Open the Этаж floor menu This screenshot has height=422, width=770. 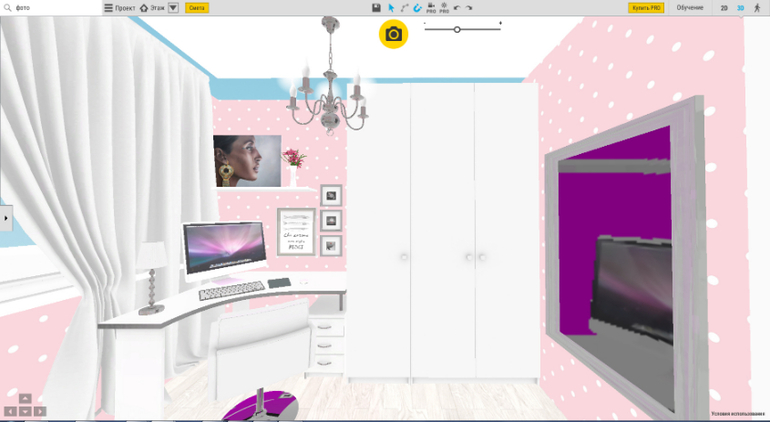tap(152, 8)
